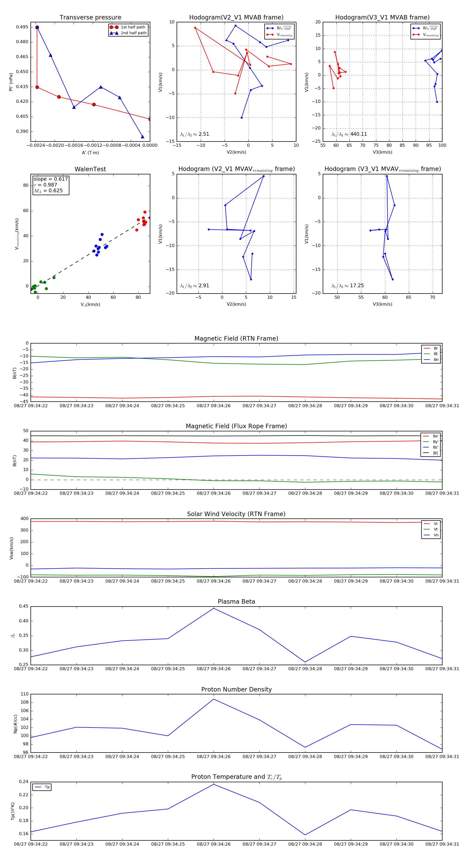
Task: Click the proton density curve peak near 109
Action: (213, 699)
